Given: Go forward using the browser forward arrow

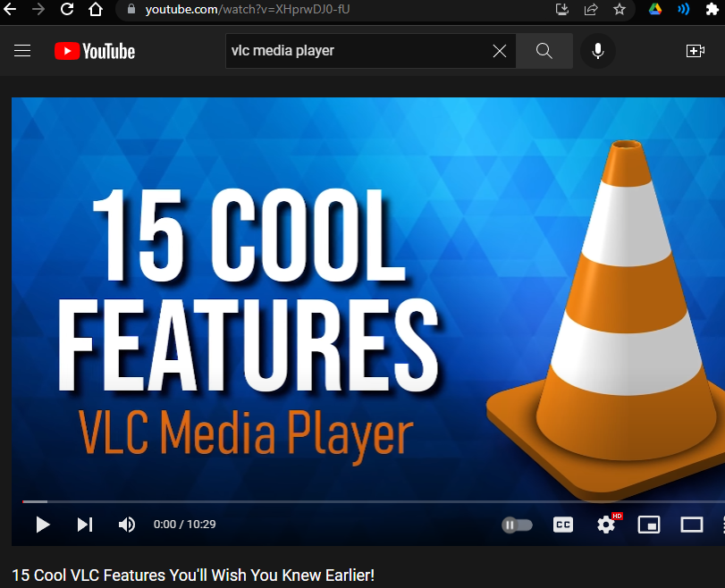Looking at the screenshot, I should click(38, 9).
